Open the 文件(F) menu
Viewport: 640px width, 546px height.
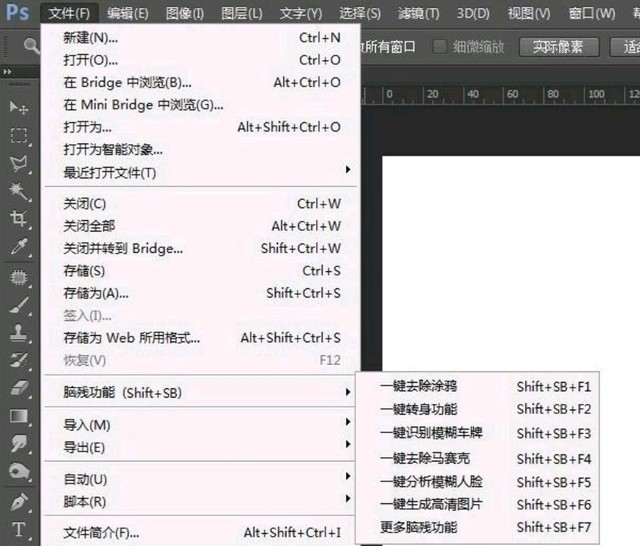tap(69, 14)
